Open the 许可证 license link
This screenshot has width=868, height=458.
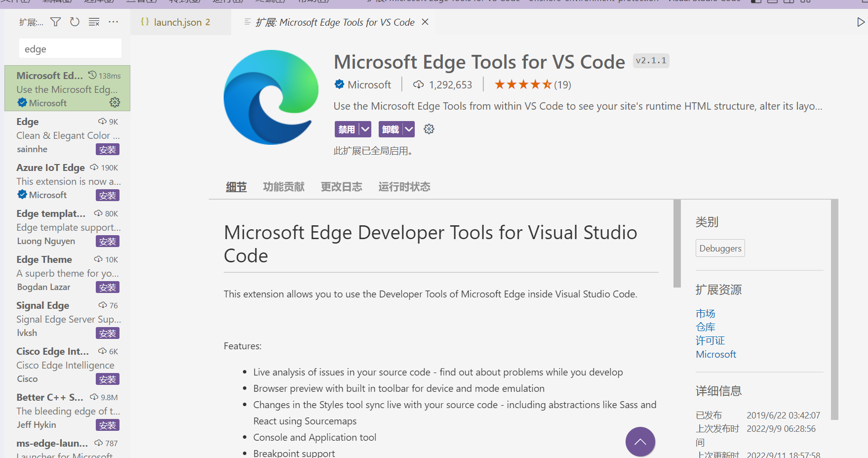[710, 340]
